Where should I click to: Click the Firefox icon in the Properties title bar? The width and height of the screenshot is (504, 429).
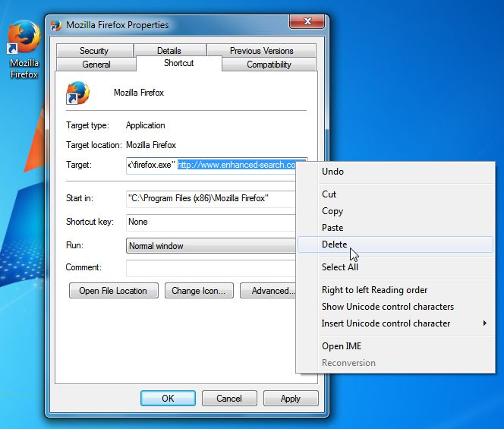(x=56, y=25)
